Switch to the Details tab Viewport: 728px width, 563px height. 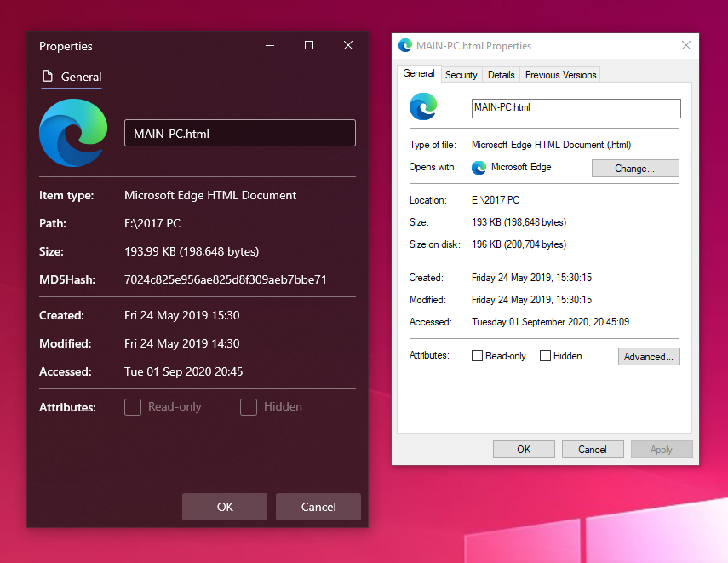[x=501, y=75]
